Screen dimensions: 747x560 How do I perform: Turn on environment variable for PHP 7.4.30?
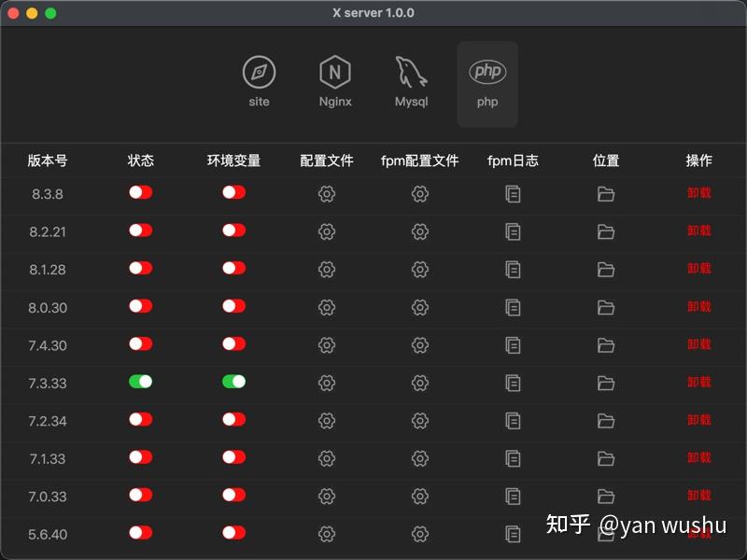click(233, 344)
